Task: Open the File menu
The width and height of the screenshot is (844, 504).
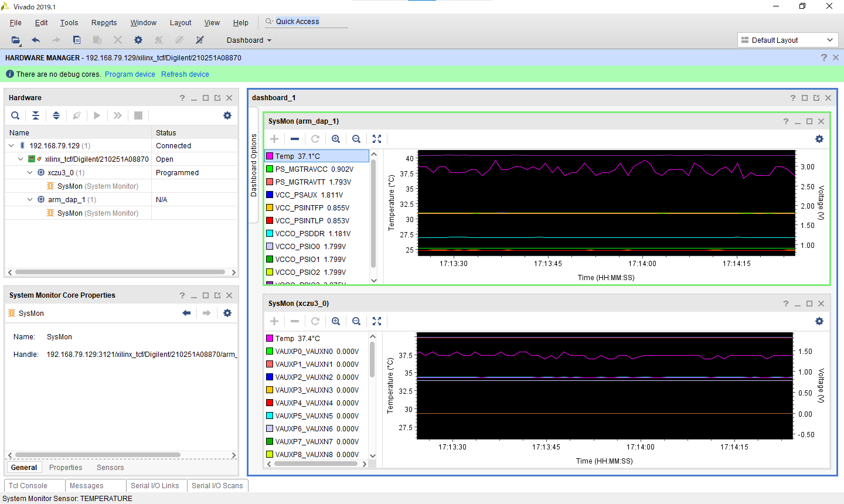Action: (x=16, y=22)
